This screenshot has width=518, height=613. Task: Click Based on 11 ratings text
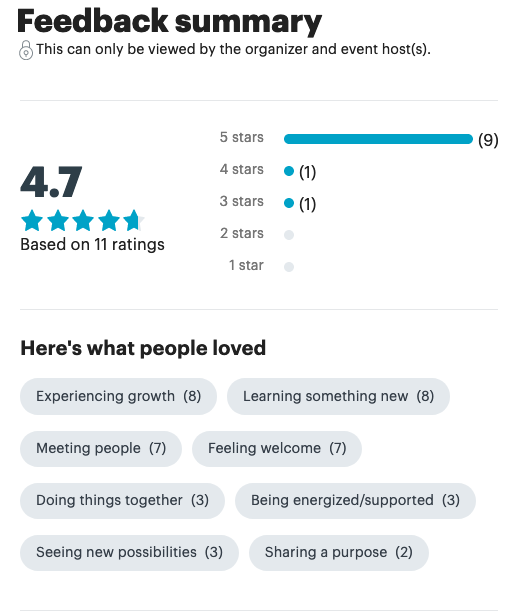pos(92,245)
